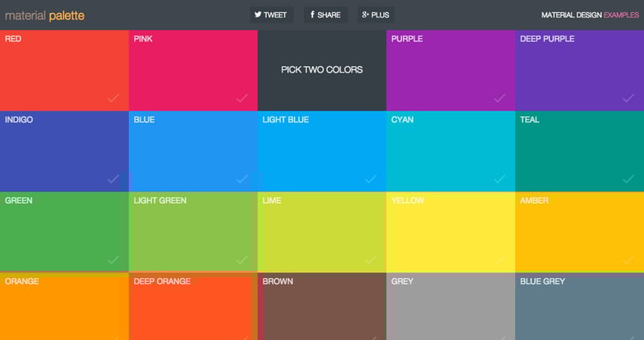Tick the checkmark on the Green tile
The width and height of the screenshot is (644, 340).
(113, 259)
